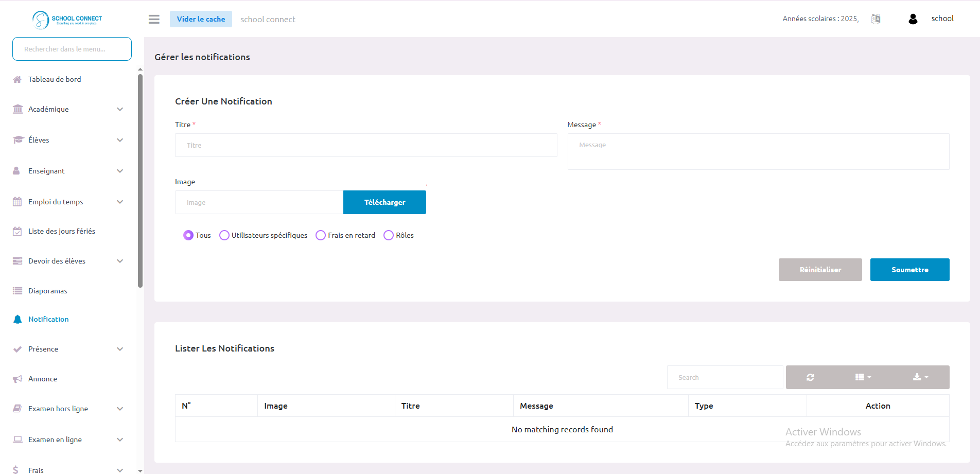This screenshot has height=474, width=980.
Task: Open the user profile avatar icon
Action: click(913, 19)
